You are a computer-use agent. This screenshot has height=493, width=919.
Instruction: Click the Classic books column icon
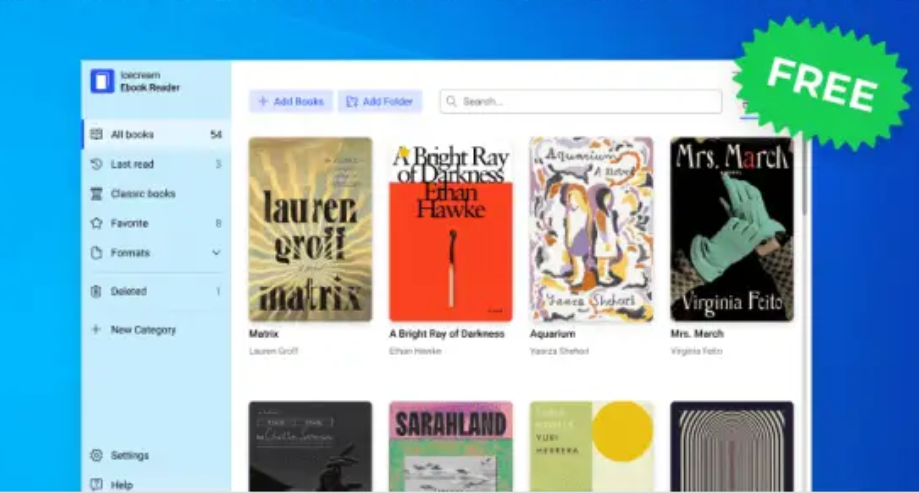point(97,193)
